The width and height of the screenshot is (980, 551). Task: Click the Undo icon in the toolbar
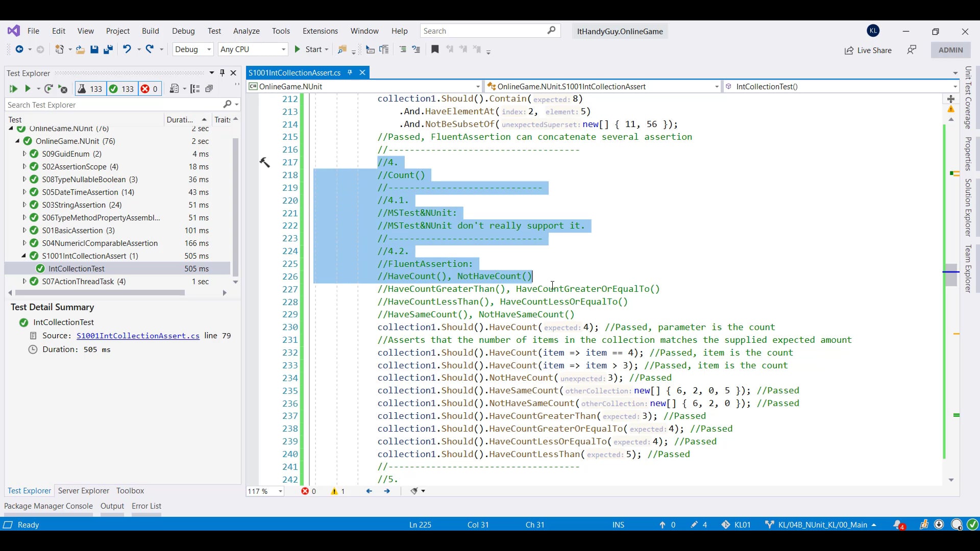click(127, 49)
